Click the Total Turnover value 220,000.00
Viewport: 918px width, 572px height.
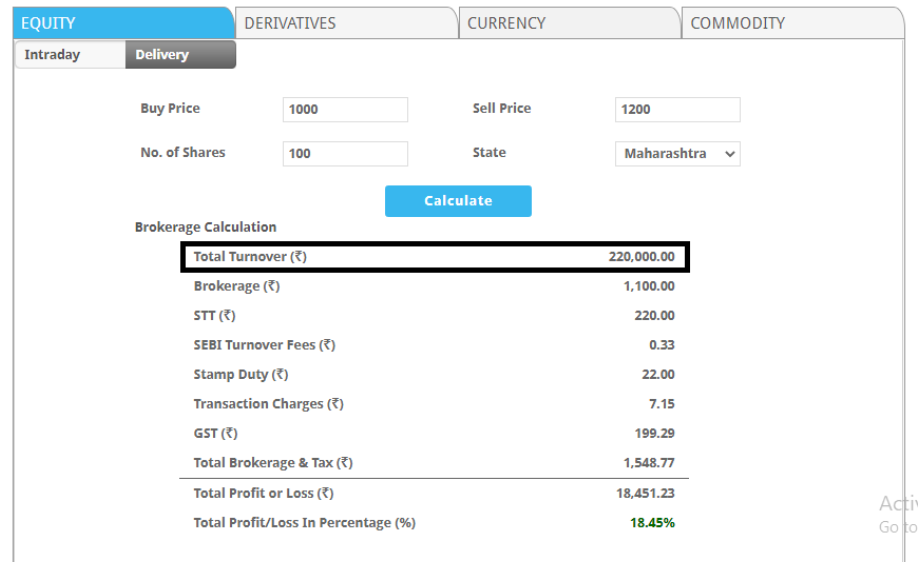click(x=641, y=257)
